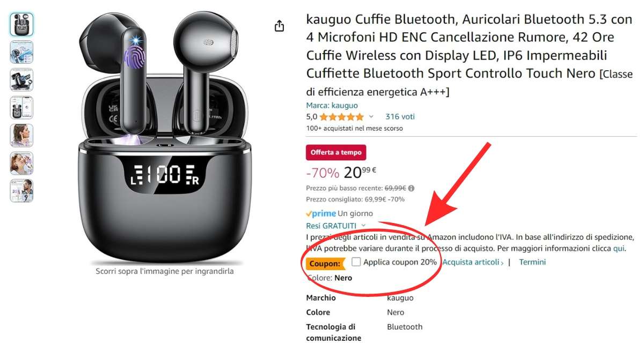This screenshot has width=644, height=343.
Task: Select the fifth thumbnail showing a woman
Action: pyautogui.click(x=21, y=136)
